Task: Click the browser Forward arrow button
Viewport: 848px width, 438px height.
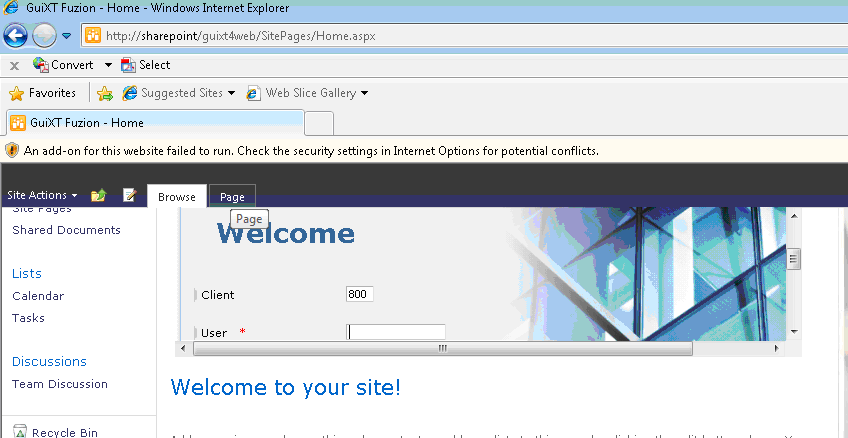Action: [44, 36]
